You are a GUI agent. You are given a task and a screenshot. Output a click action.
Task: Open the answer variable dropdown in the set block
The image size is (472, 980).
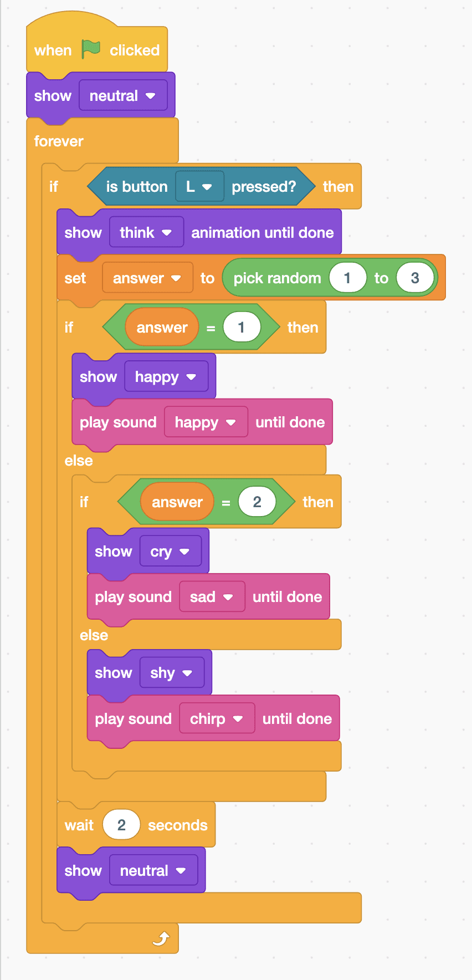[x=147, y=278]
